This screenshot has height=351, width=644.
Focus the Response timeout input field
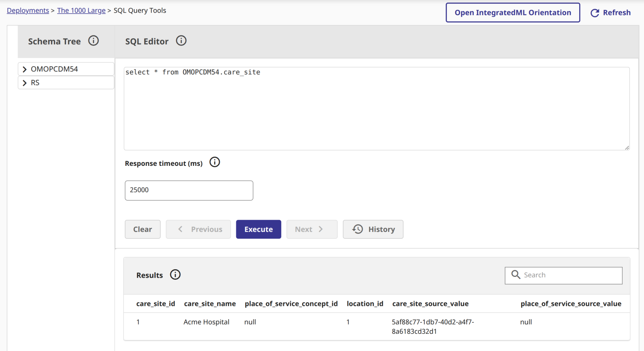(x=189, y=190)
